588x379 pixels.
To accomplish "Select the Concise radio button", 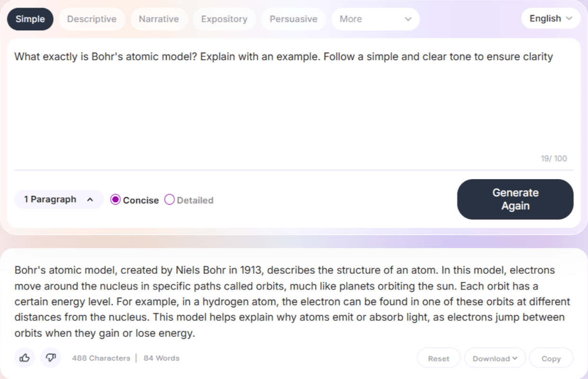I will click(x=116, y=200).
